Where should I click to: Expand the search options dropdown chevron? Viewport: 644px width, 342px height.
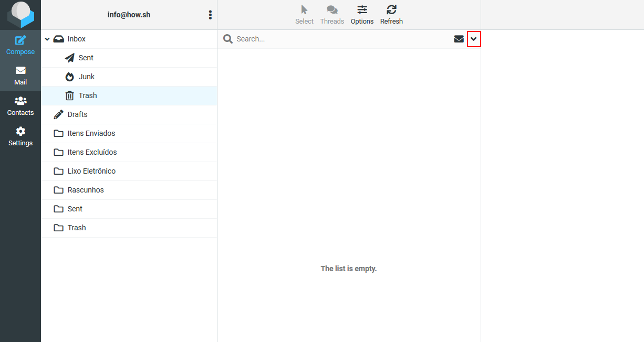click(474, 39)
